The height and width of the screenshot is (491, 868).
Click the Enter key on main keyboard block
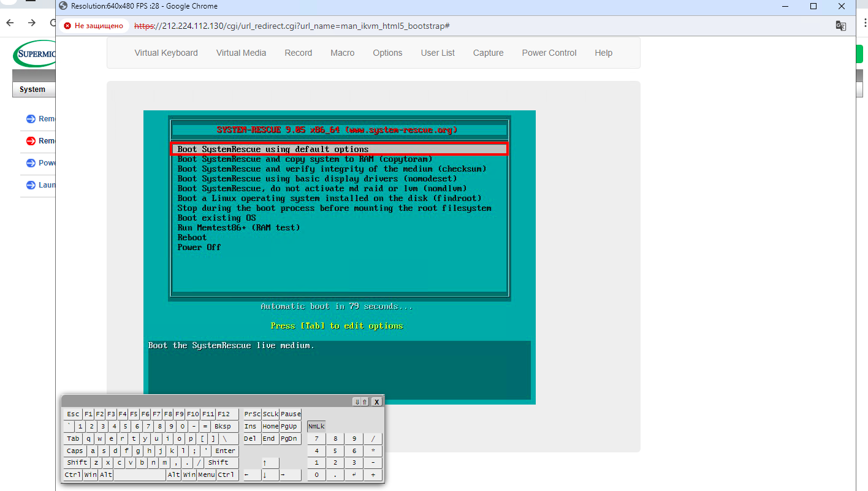click(x=225, y=451)
